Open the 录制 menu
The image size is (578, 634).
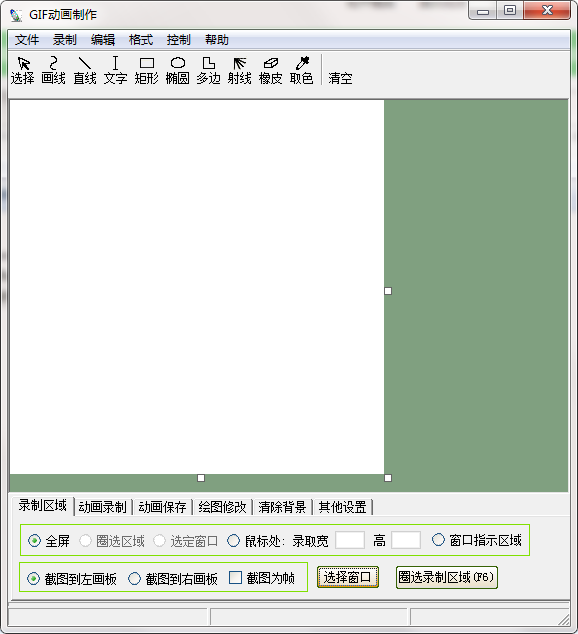(64, 40)
